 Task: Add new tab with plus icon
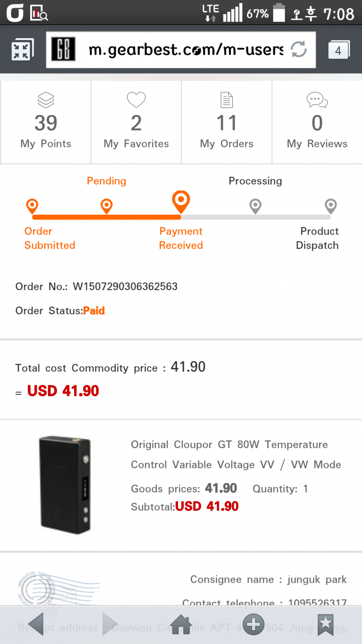point(253,624)
